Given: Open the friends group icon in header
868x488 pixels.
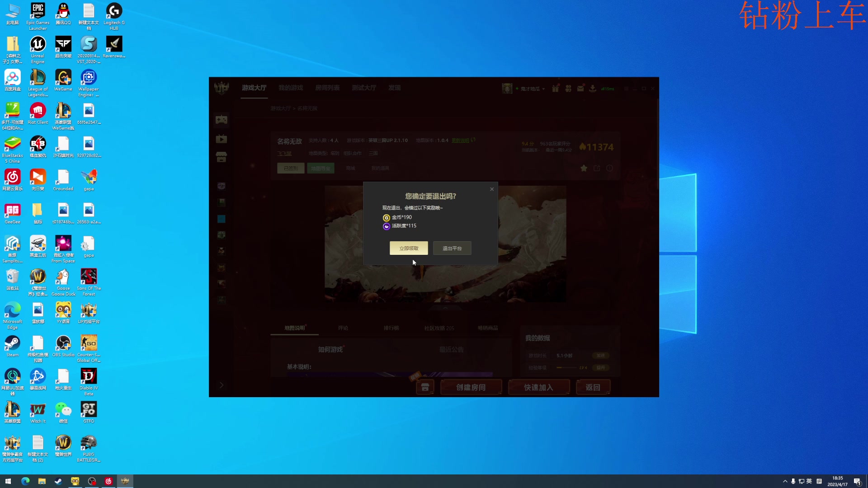Looking at the screenshot, I should pos(568,89).
